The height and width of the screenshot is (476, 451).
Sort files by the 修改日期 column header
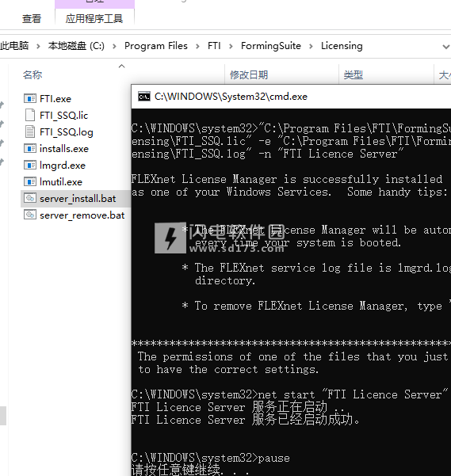(249, 74)
